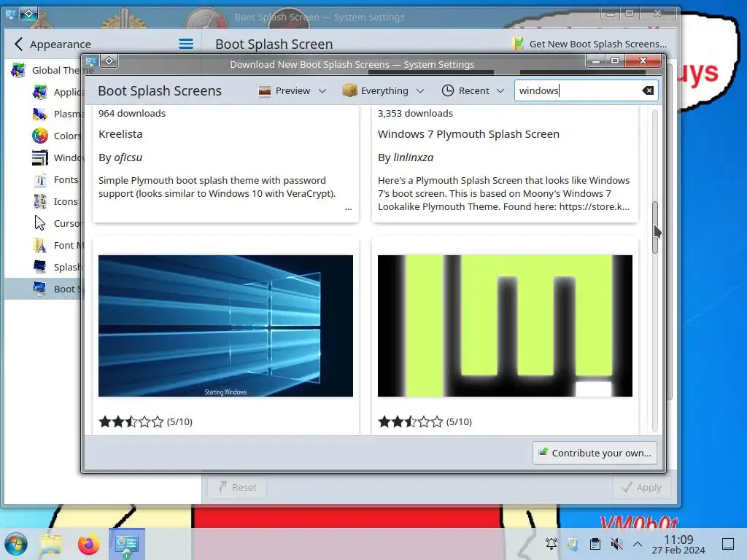This screenshot has width=747, height=560.
Task: Open the blue Starting Windows thumbnail
Action: tap(225, 326)
